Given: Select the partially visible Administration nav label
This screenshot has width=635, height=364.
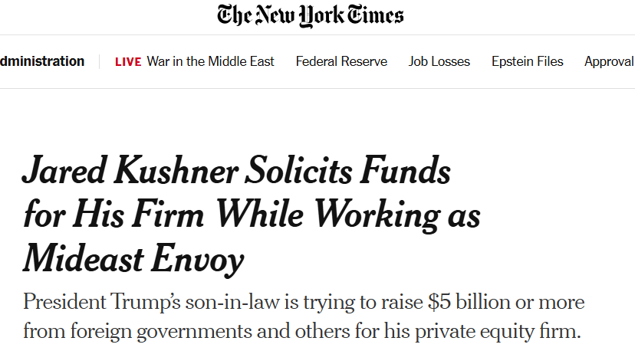Looking at the screenshot, I should (42, 62).
